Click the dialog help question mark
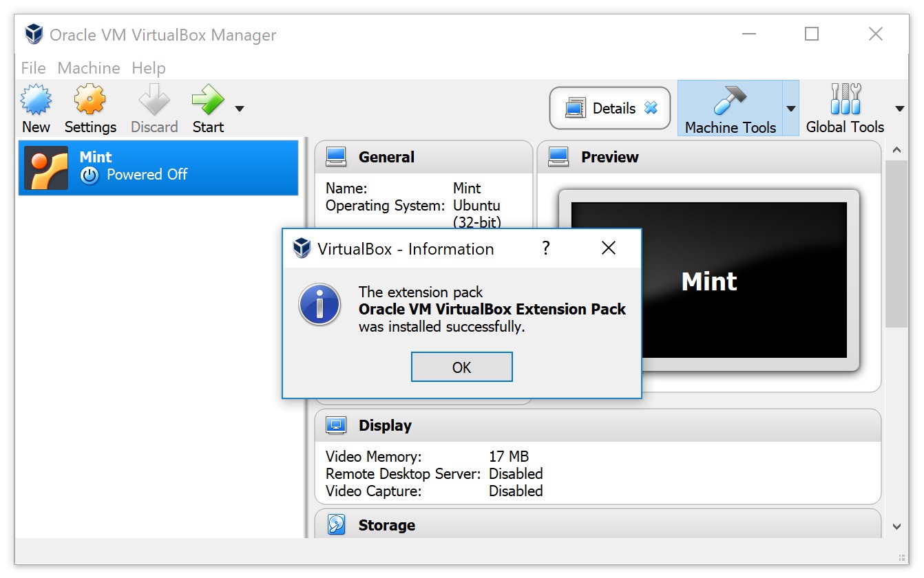This screenshot has width=924, height=578. click(x=546, y=248)
